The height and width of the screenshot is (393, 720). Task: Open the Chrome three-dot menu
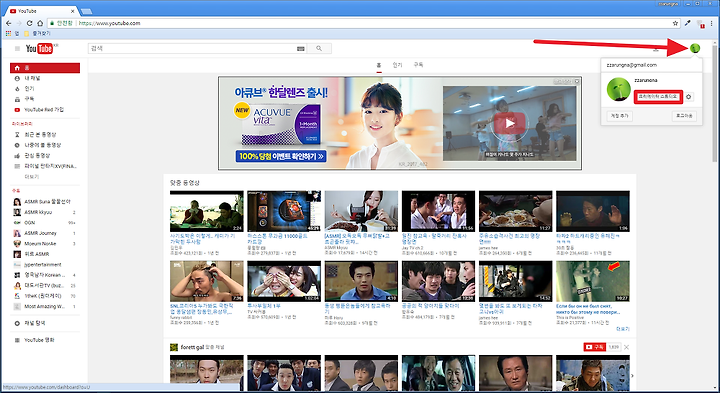coord(711,23)
